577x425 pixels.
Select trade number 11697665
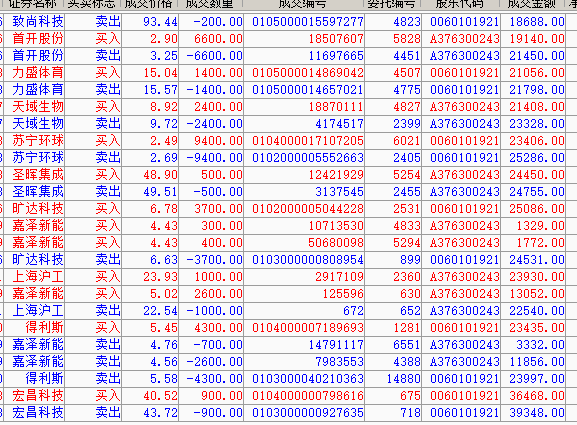336,56
